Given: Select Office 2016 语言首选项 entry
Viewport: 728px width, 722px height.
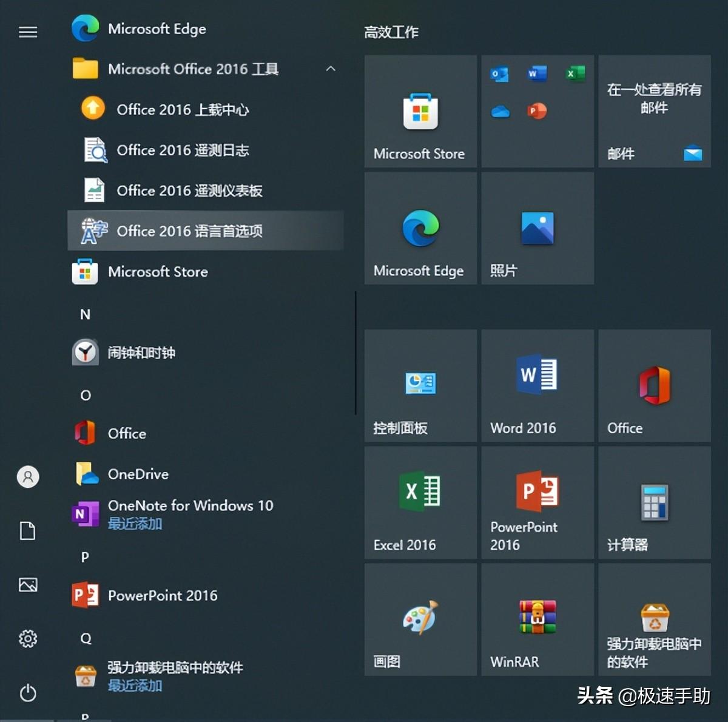Looking at the screenshot, I should point(188,231).
